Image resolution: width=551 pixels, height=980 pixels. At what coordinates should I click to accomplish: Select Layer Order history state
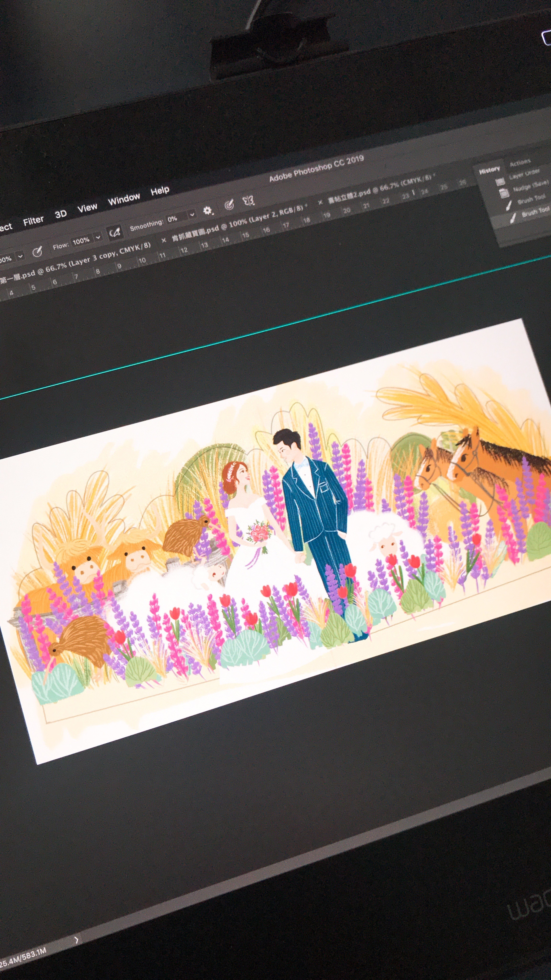(524, 175)
